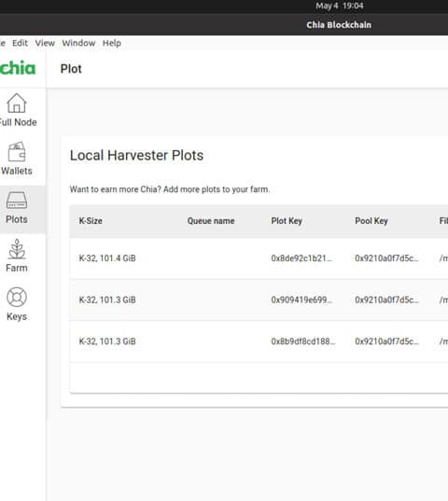Image resolution: width=448 pixels, height=501 pixels.
Task: Open the Window menu
Action: coord(78,43)
